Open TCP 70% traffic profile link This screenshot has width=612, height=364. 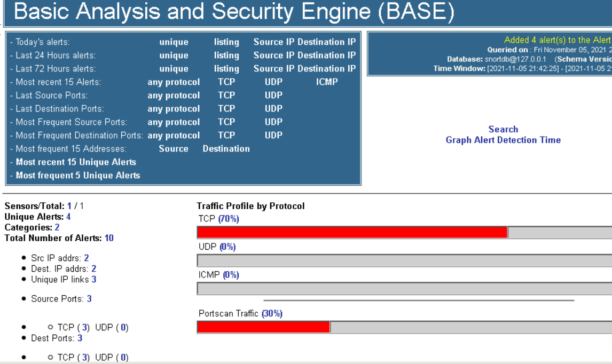229,219
